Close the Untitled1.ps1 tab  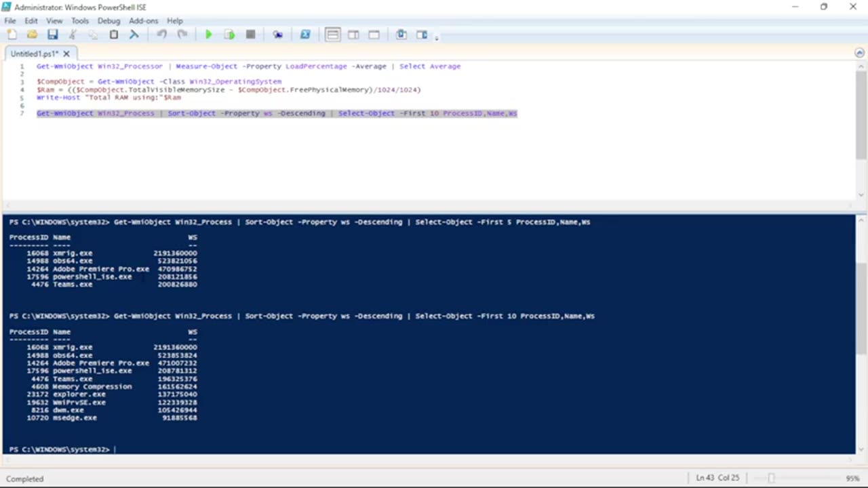(x=68, y=54)
